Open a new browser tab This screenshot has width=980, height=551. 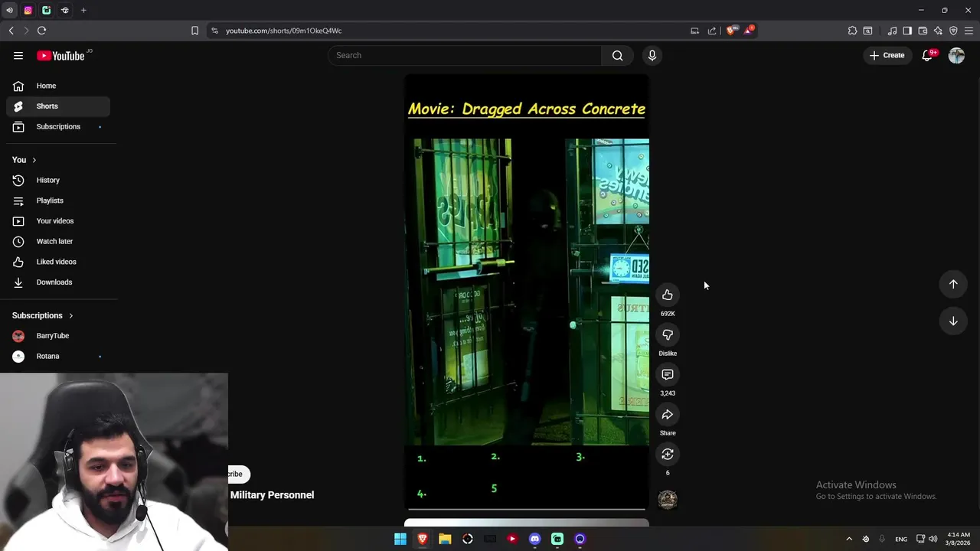[83, 10]
